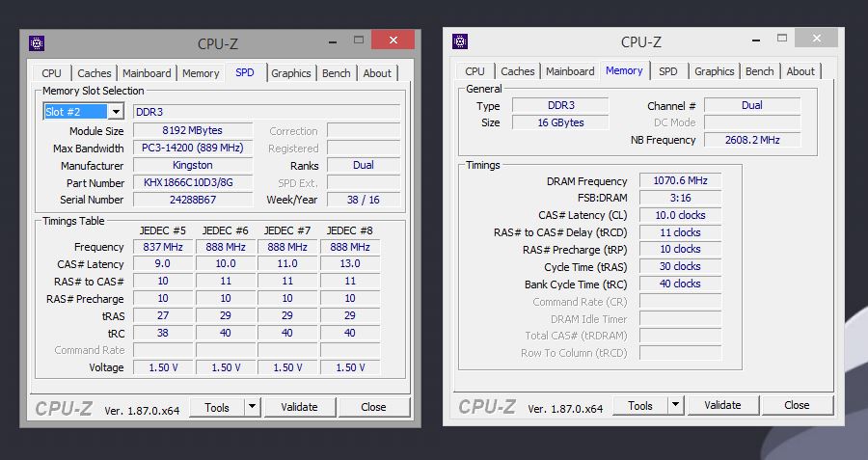This screenshot has height=460, width=868.
Task: Expand Tools dropdown arrow in right window
Action: click(x=675, y=405)
